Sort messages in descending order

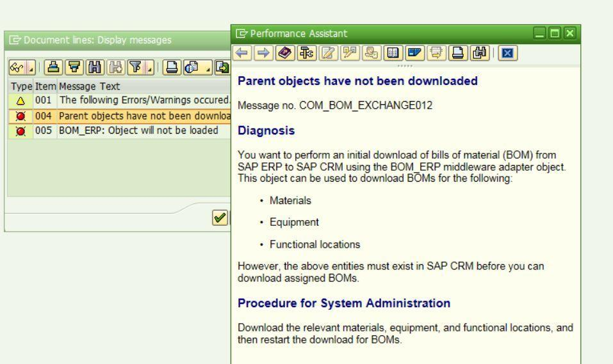coord(74,68)
